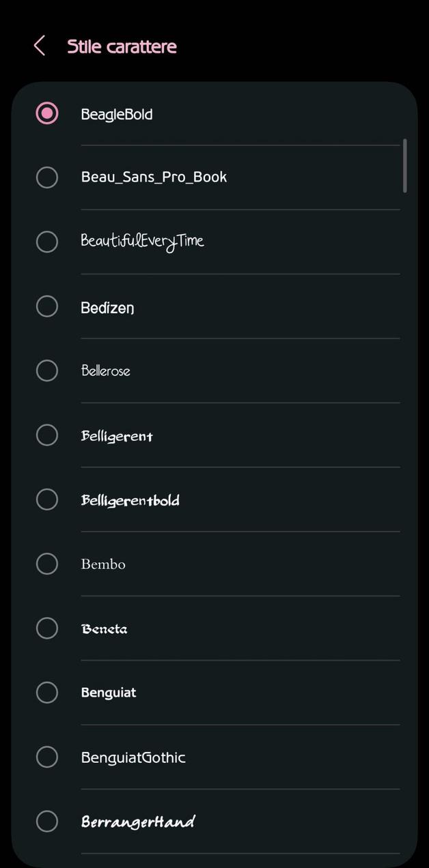The height and width of the screenshot is (868, 429).
Task: Select the Bedizen font radio button
Action: tap(46, 306)
